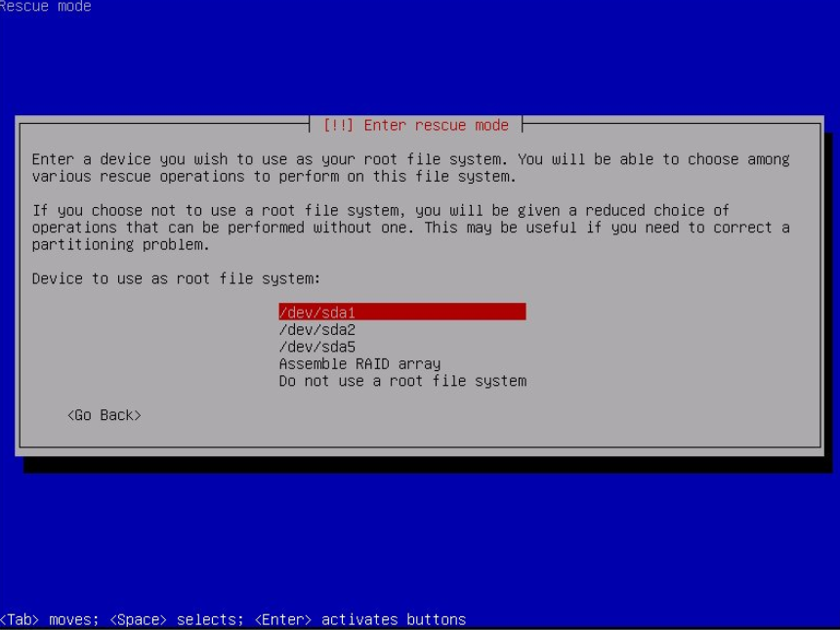Click the blue background below the dialog
Viewport: 840px width, 630px height.
(420, 537)
